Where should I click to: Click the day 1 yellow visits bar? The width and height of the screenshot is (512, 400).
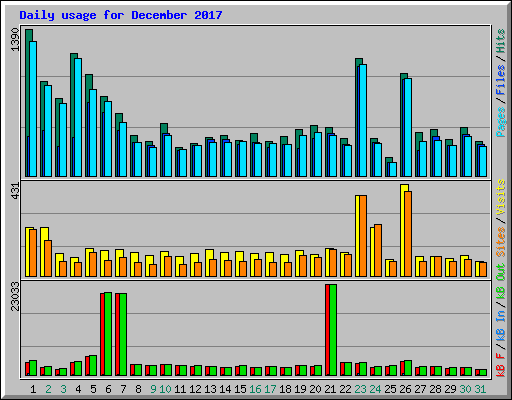pyautogui.click(x=28, y=252)
